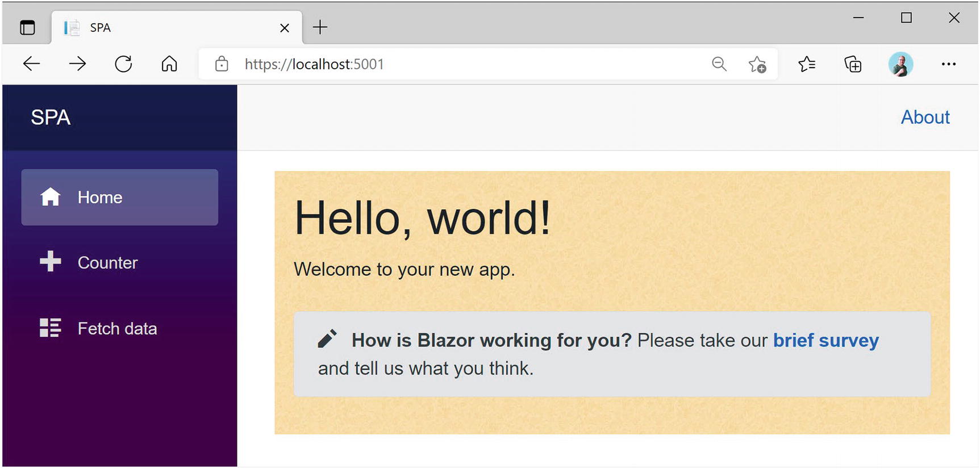Reload the page with refresh icon
The width and height of the screenshot is (980, 469).
click(123, 64)
